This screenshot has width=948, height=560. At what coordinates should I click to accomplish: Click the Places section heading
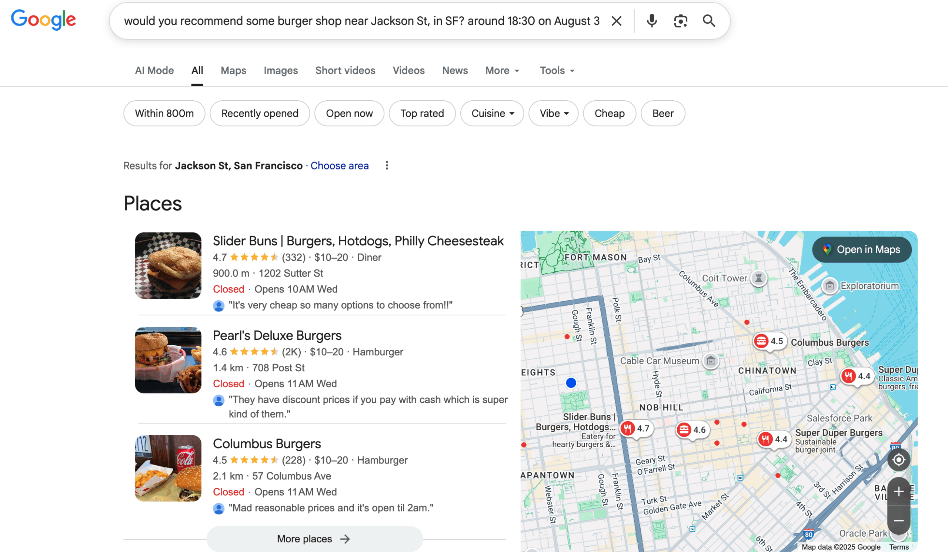153,204
